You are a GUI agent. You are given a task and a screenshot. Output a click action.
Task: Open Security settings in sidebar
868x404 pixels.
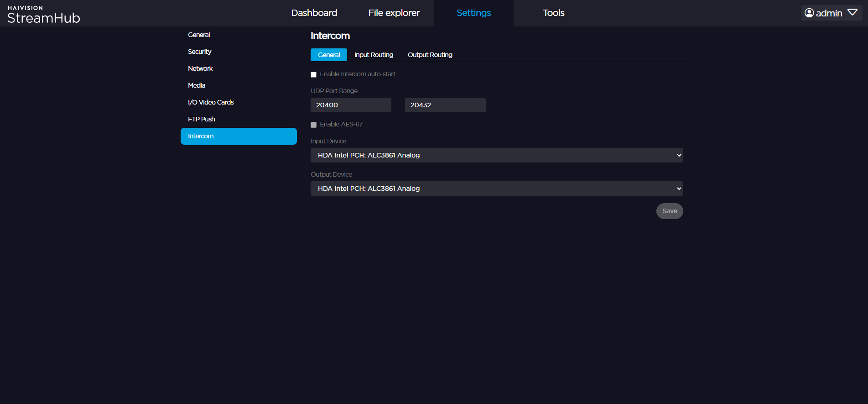pyautogui.click(x=200, y=52)
